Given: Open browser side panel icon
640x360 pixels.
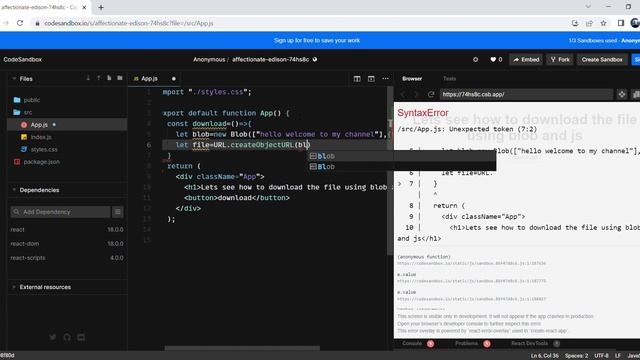Looking at the screenshot, I should (620, 23).
